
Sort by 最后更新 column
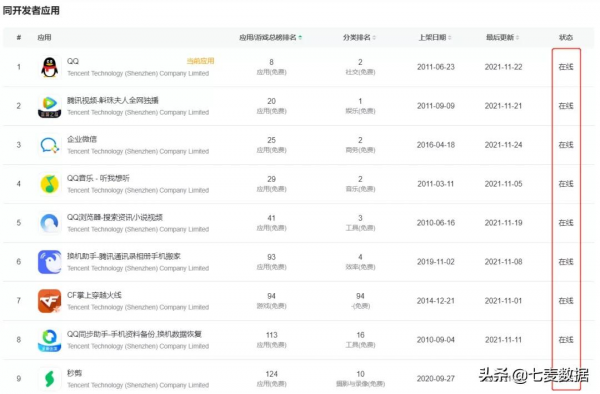(502, 37)
